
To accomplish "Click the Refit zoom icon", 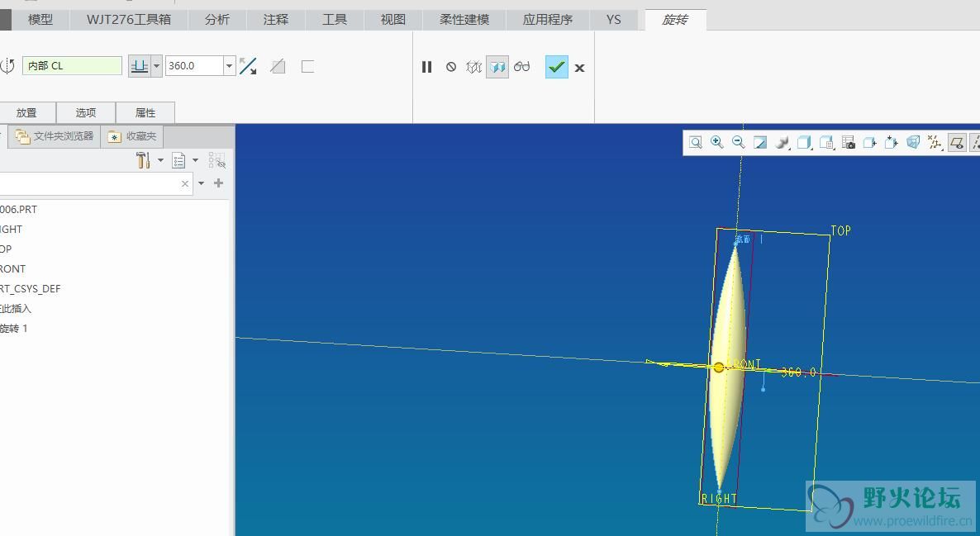I will tap(696, 142).
